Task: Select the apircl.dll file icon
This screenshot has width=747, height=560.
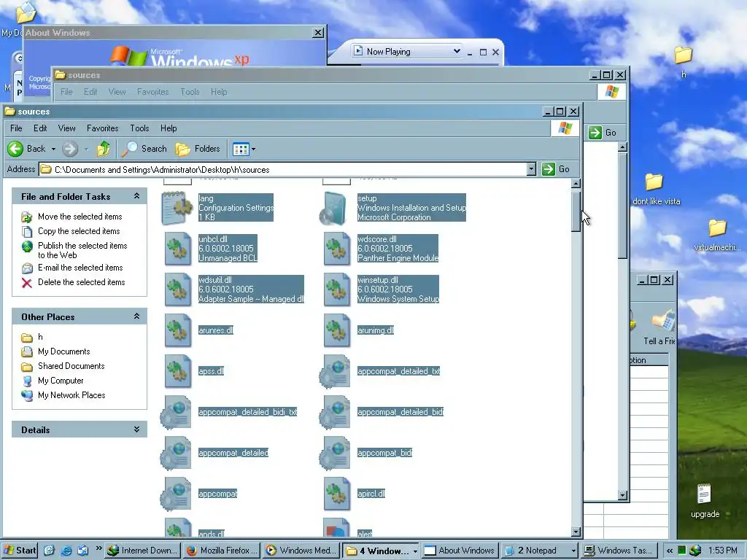Action: point(337,494)
